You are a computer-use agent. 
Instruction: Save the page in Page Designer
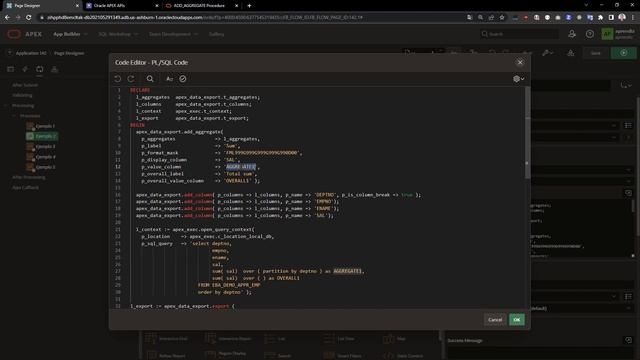[x=596, y=53]
